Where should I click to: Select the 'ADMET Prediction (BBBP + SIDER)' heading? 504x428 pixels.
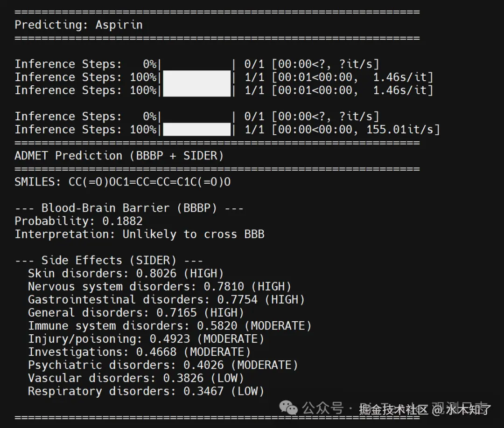[119, 156]
